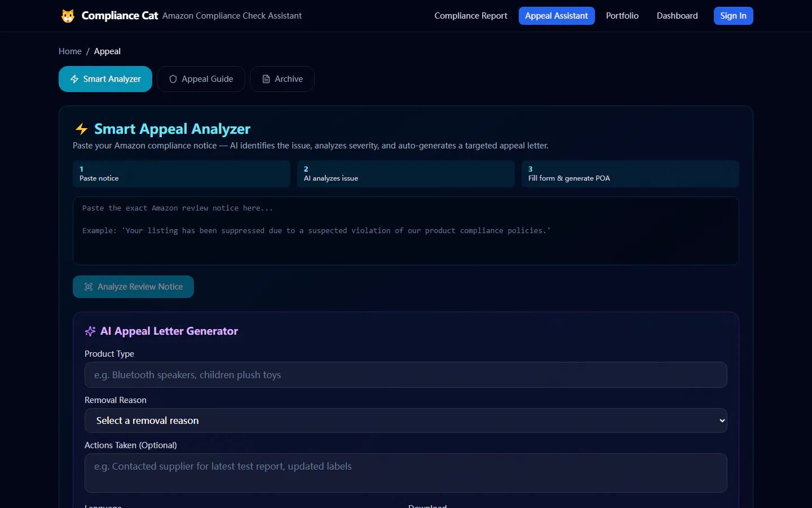Click the shield icon in Appeal Guide tab

[173, 79]
